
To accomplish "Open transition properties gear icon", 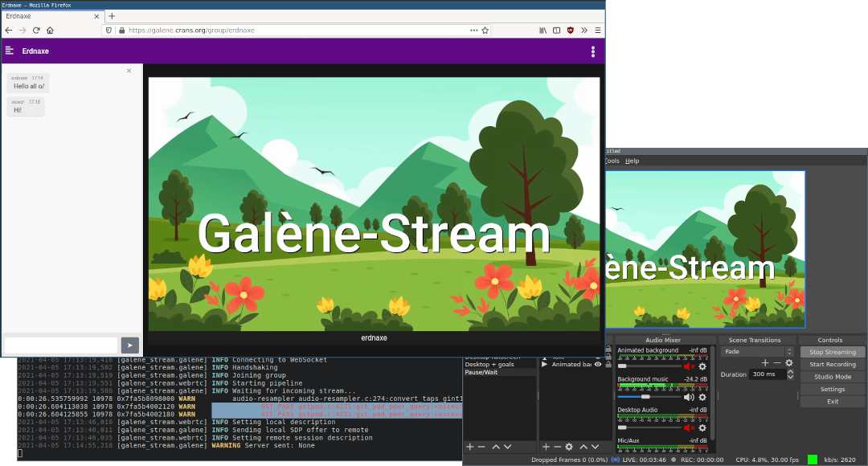I will (x=789, y=363).
